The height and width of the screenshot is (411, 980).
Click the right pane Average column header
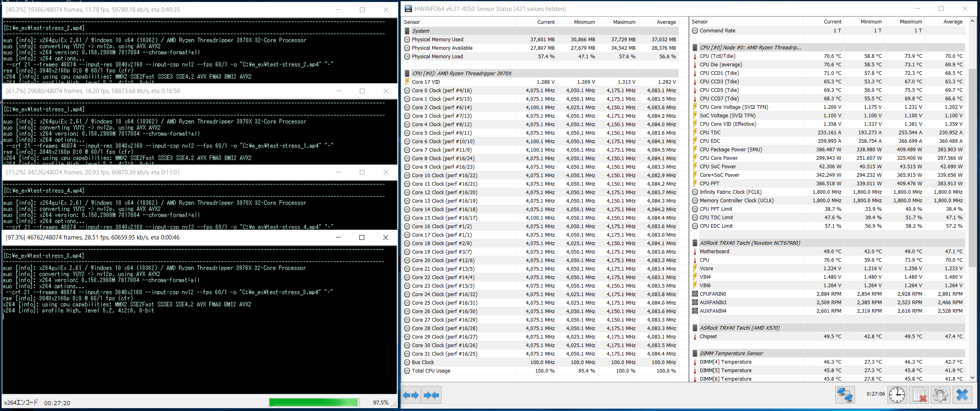(x=945, y=22)
